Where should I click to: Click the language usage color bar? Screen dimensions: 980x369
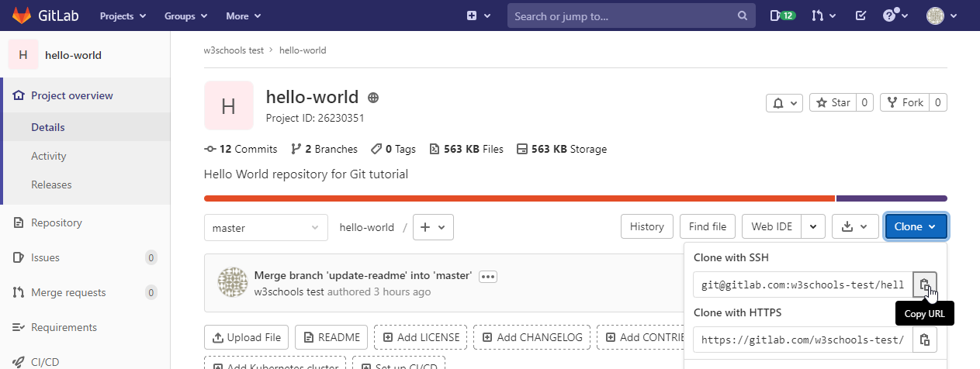click(x=518, y=198)
